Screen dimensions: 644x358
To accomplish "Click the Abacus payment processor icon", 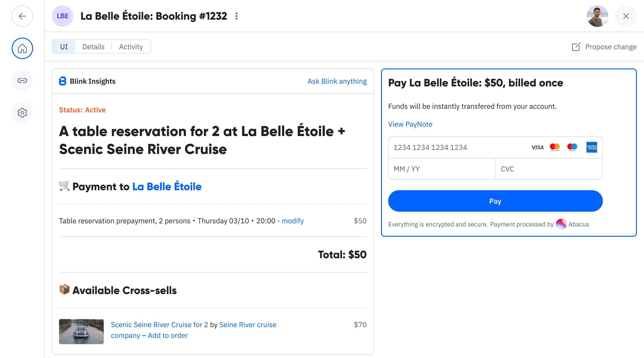I will coord(561,224).
